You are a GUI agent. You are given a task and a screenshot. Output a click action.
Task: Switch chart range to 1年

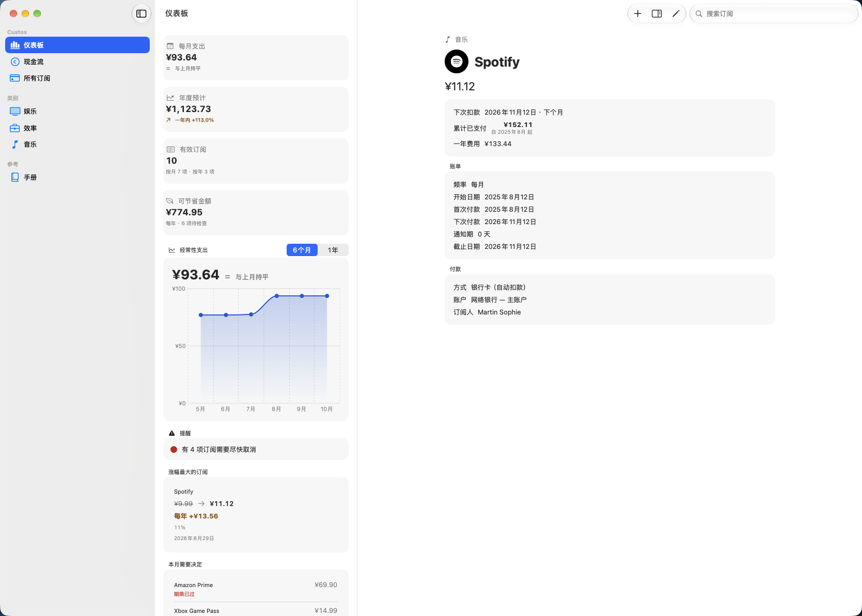tap(333, 250)
